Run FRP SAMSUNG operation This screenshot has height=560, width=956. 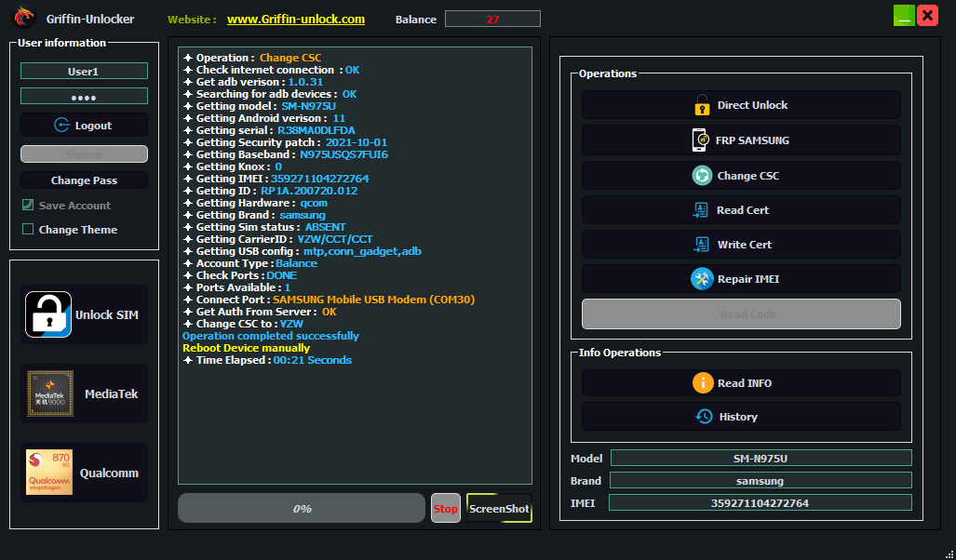coord(741,140)
